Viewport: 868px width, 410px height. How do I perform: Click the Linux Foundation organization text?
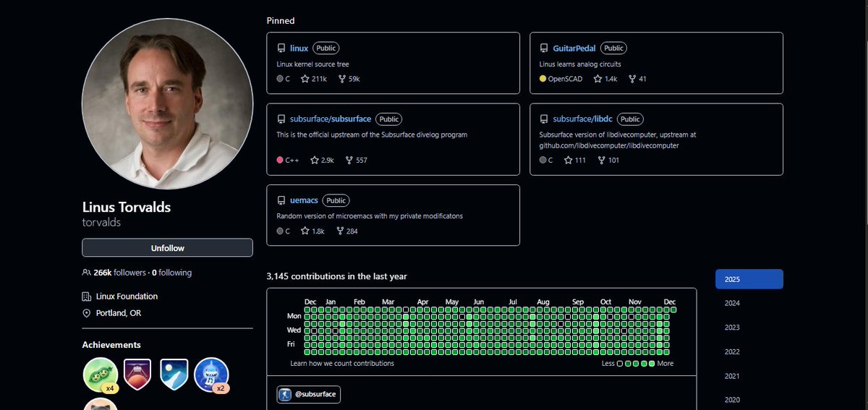tap(127, 296)
